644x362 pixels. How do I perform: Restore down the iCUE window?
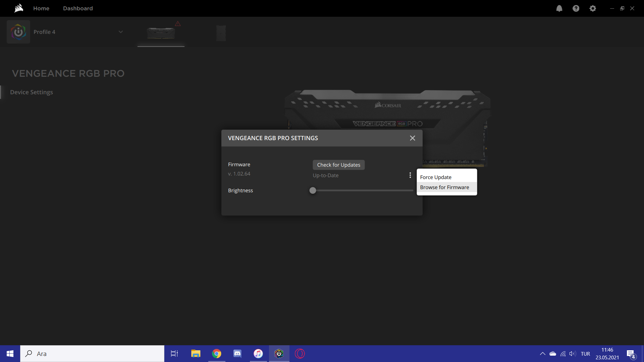click(622, 8)
